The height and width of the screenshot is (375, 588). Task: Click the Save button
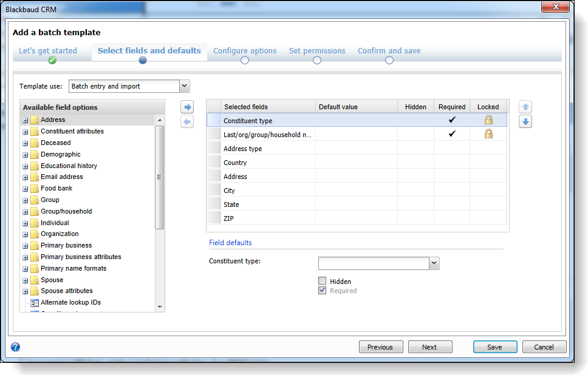pyautogui.click(x=495, y=347)
